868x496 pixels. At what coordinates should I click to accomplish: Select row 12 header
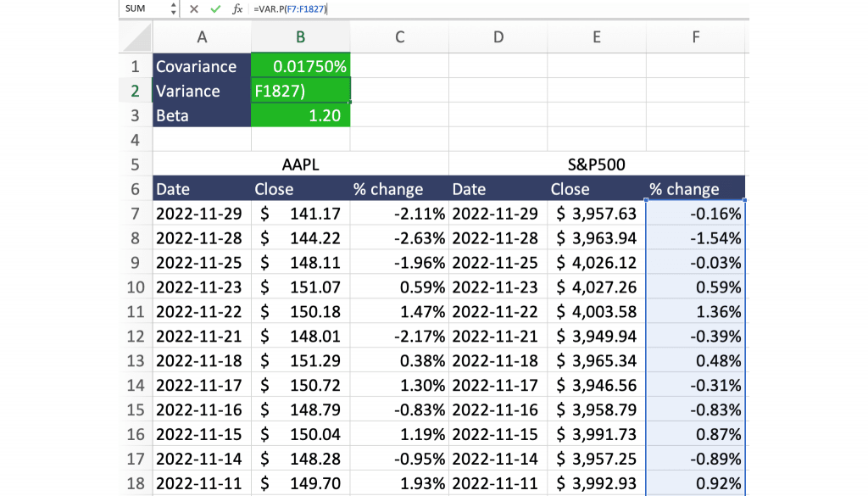136,337
